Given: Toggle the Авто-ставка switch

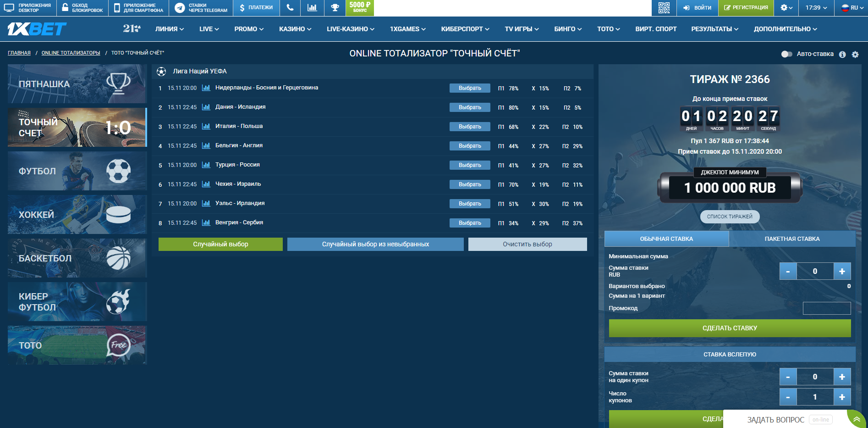Looking at the screenshot, I should click(x=786, y=54).
